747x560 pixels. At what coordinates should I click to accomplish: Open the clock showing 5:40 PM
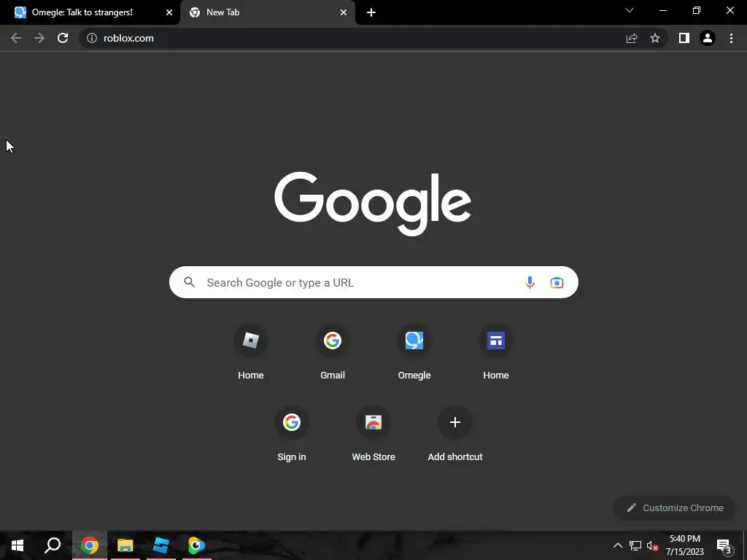pos(684,545)
